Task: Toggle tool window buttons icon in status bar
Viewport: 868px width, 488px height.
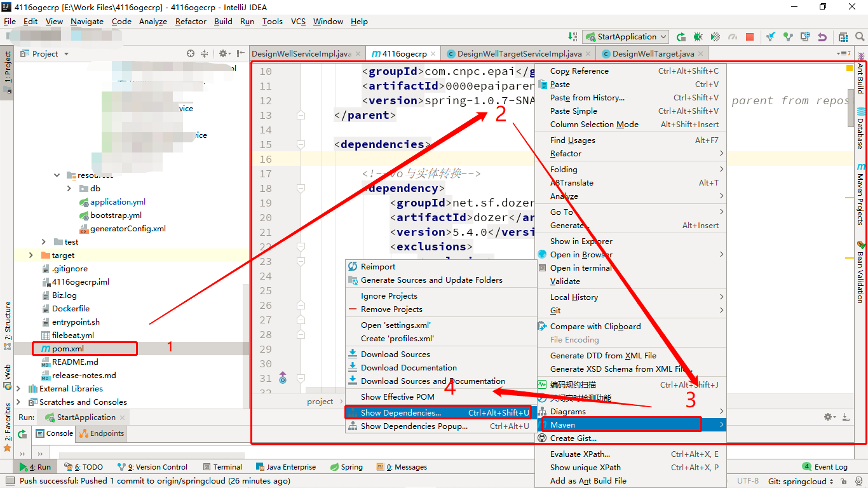Action: [x=10, y=481]
